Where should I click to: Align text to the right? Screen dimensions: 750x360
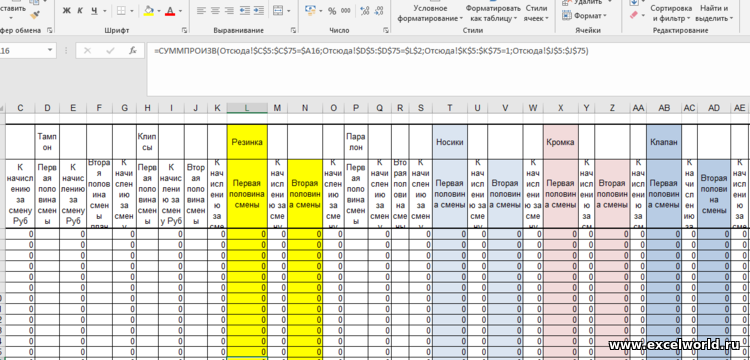(230, 11)
